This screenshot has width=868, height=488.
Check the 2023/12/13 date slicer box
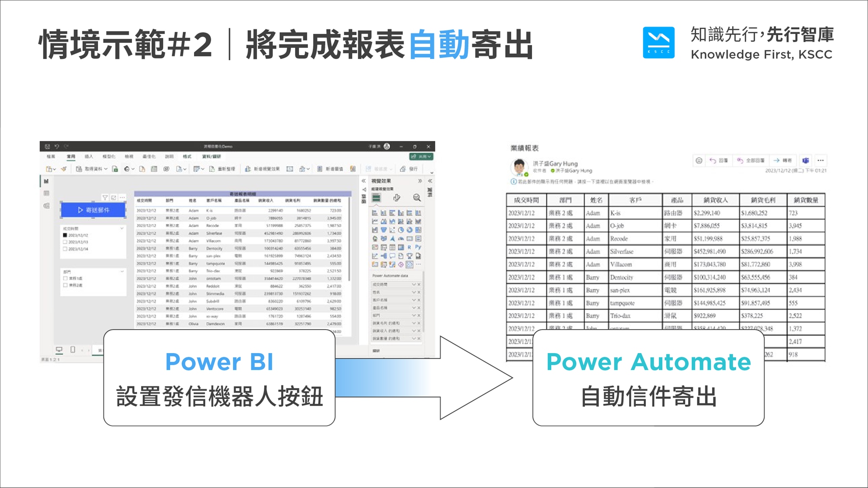(x=65, y=242)
